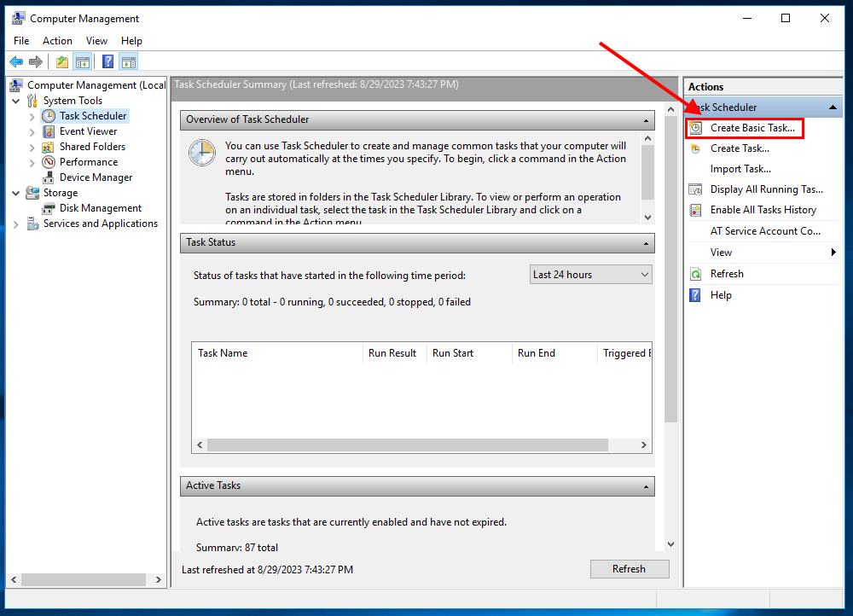Click the Show/Hide Action Pane toolbar icon
The image size is (853, 616).
pos(129,61)
